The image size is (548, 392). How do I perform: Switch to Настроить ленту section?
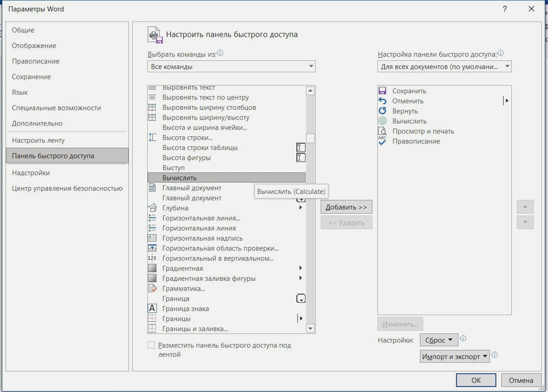38,140
